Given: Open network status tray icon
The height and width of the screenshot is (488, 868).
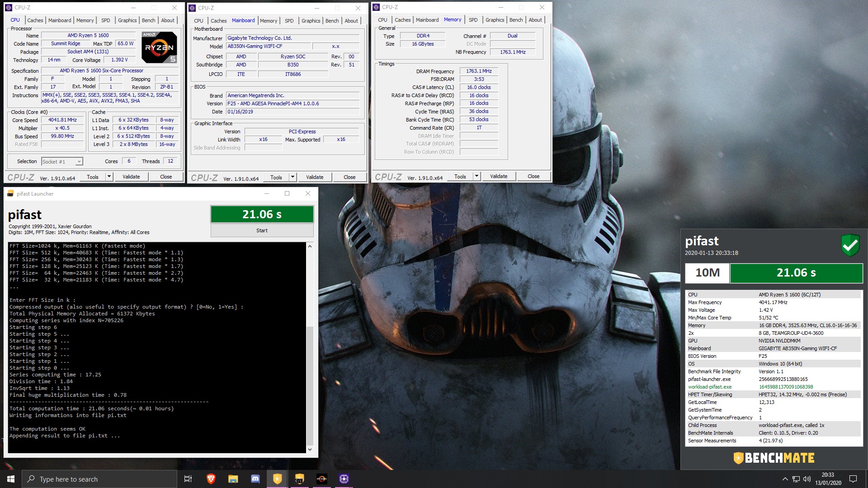Looking at the screenshot, I should (796, 479).
